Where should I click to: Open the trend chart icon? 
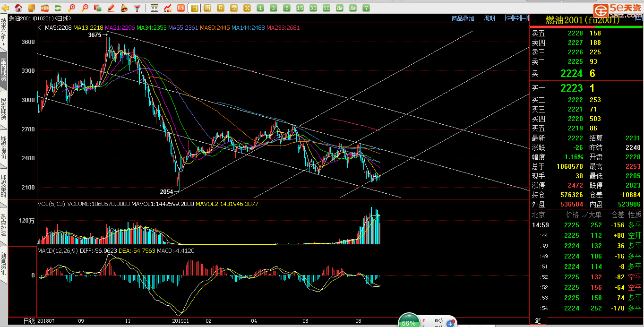pyautogui.click(x=168, y=8)
